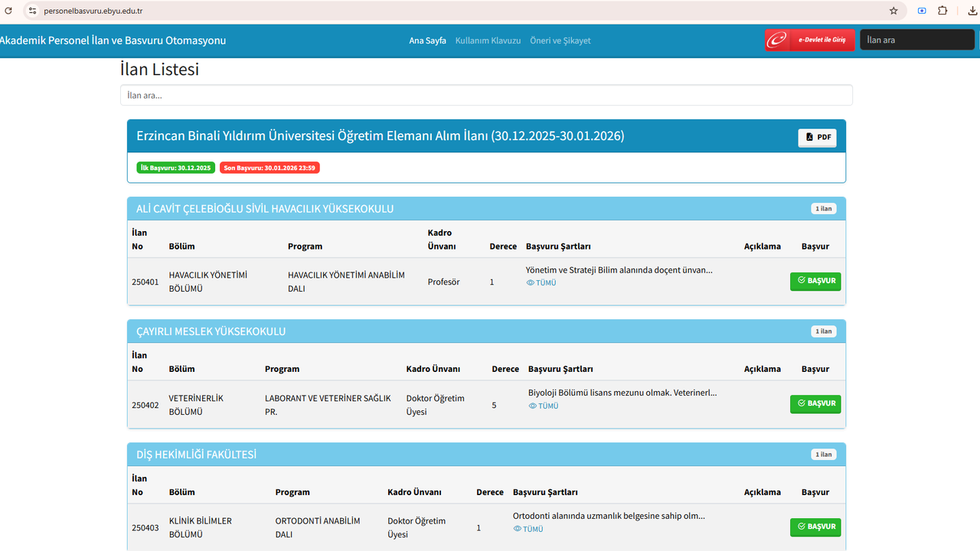Bookmark this page with the star icon
Viewport: 980px width, 551px height.
point(893,11)
